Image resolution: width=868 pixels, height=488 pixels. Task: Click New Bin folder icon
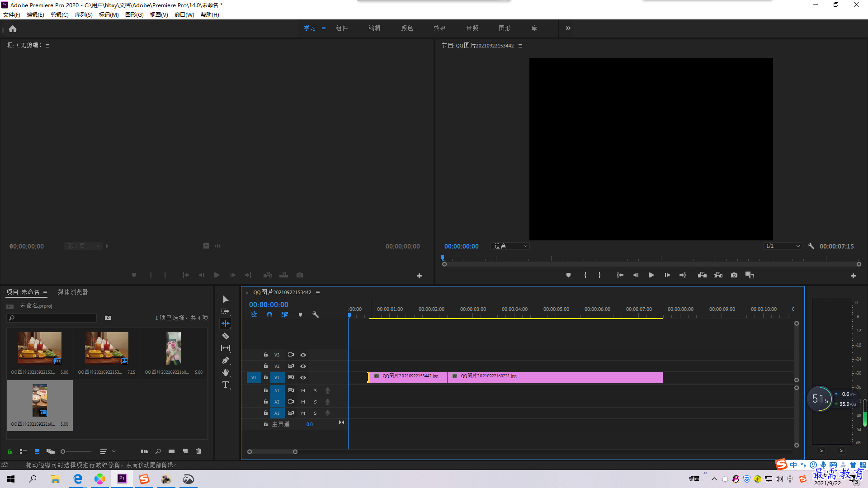(x=171, y=451)
